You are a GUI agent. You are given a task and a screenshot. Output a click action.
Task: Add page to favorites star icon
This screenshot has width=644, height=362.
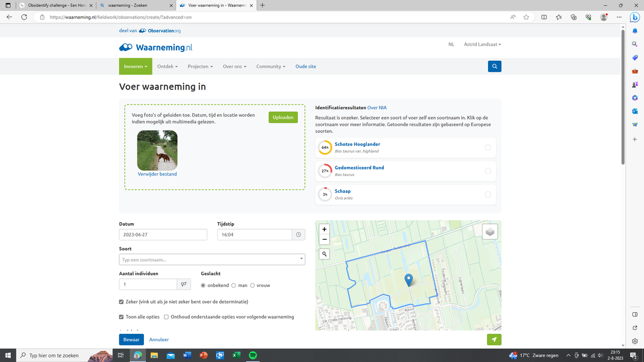pyautogui.click(x=526, y=17)
